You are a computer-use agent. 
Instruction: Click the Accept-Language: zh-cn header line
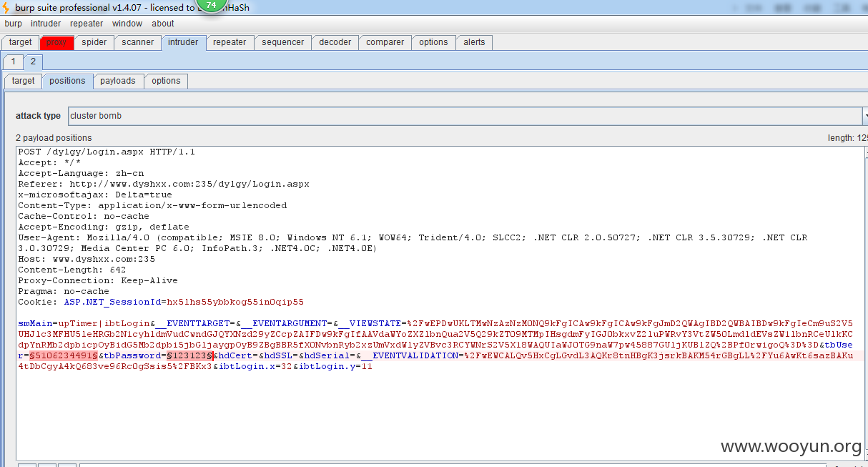(x=81, y=173)
